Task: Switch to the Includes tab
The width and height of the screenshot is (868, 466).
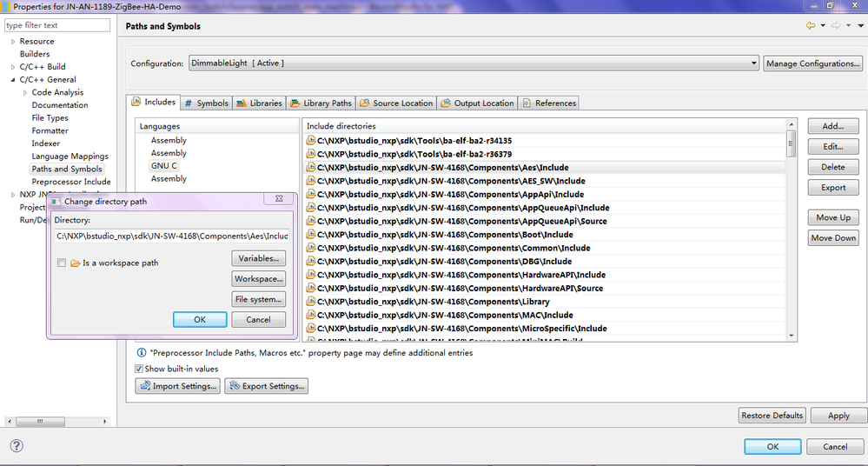Action: [153, 102]
